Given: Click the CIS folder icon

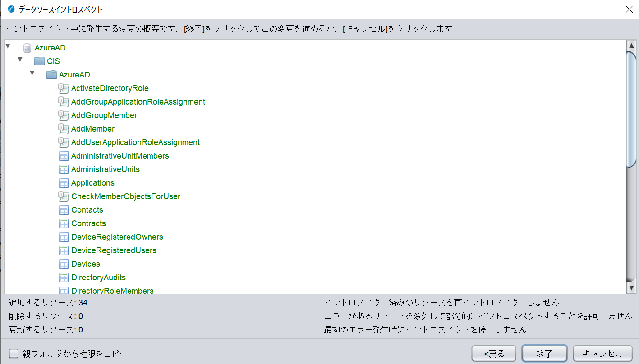Looking at the screenshot, I should [x=39, y=61].
